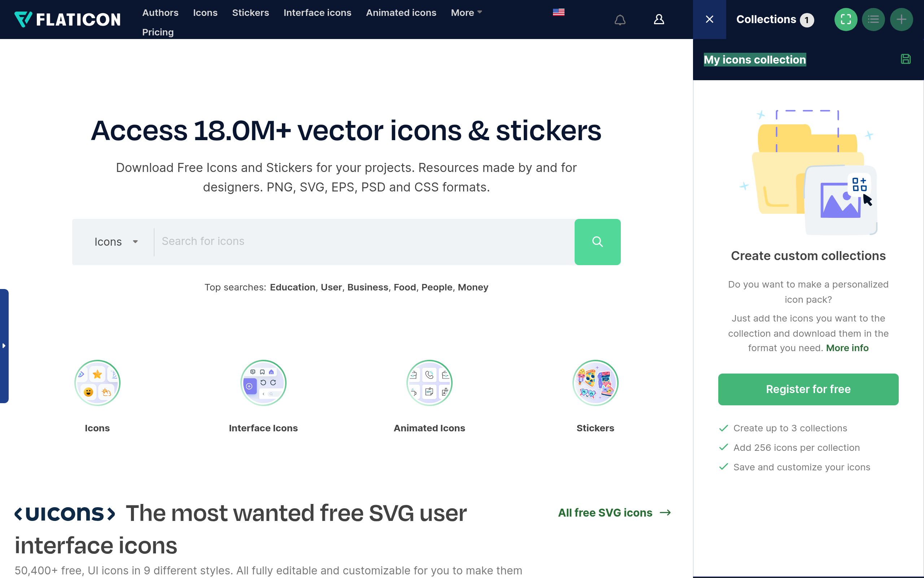Open the Interface Icons circle thumbnail
This screenshot has width=924, height=578.
tap(263, 383)
